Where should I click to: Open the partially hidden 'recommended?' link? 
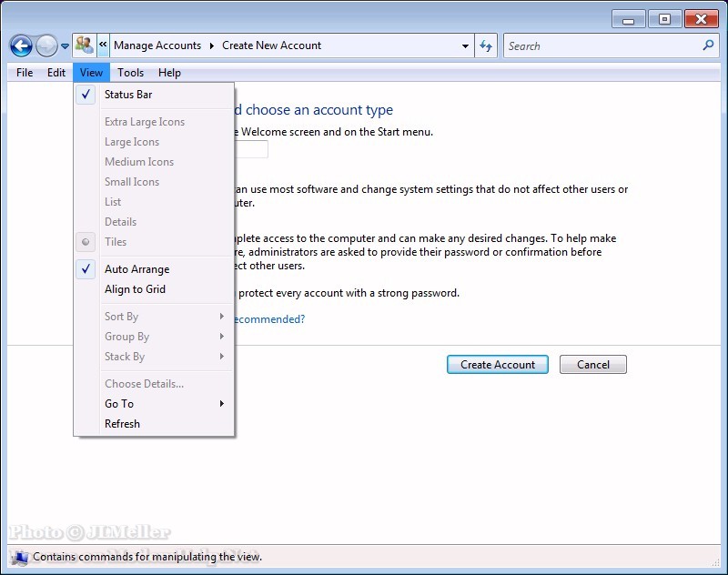[x=270, y=319]
